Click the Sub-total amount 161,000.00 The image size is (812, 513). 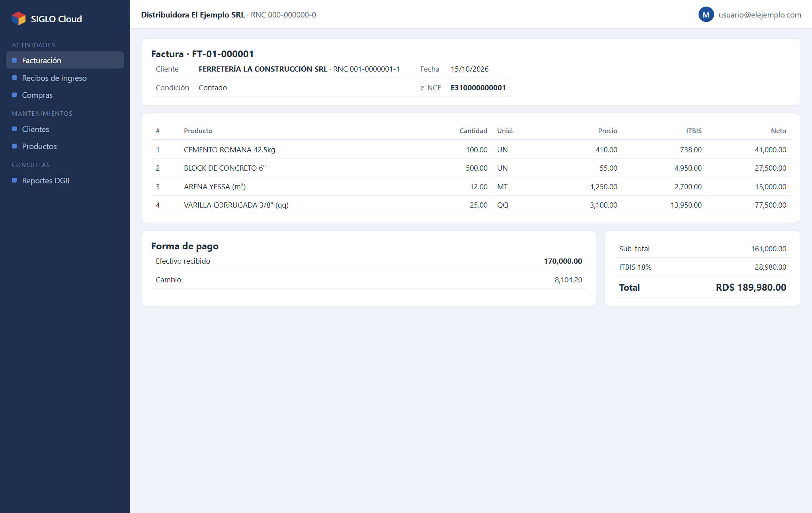pos(769,249)
